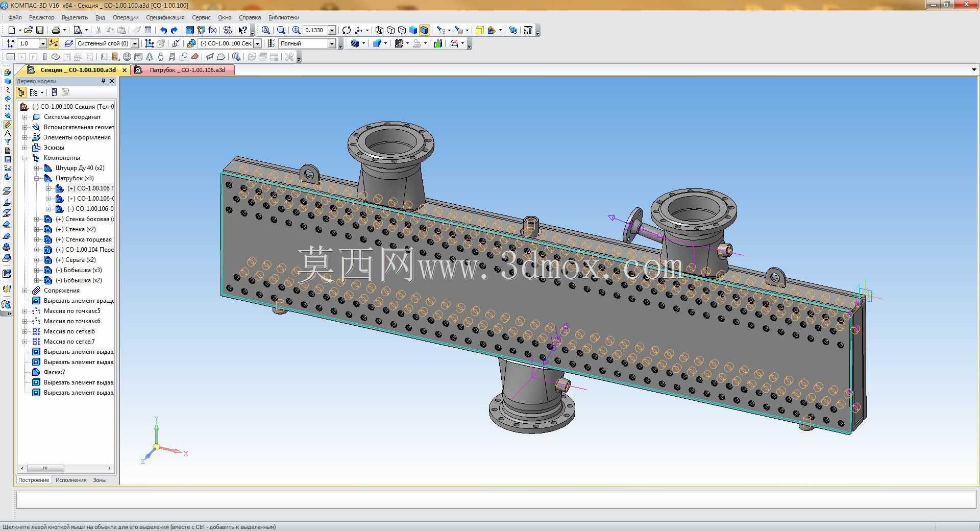Click the zoom in magnifier next to scale field
This screenshot has height=531, width=980.
(296, 30)
